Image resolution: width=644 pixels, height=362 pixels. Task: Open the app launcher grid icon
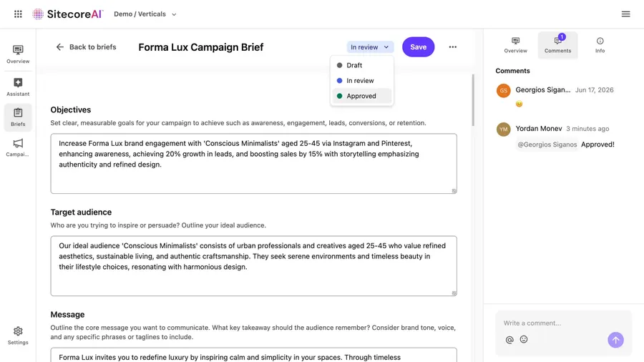[x=18, y=14]
